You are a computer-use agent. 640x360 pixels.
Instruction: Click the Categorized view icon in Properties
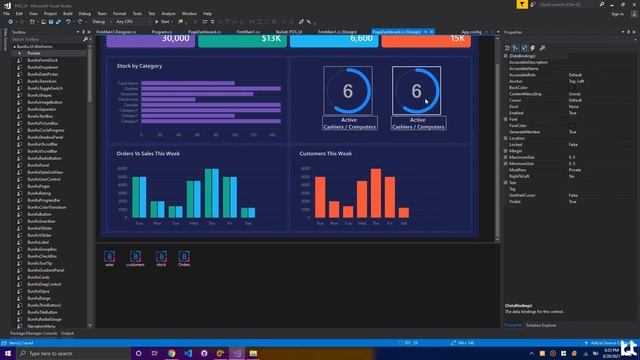507,48
